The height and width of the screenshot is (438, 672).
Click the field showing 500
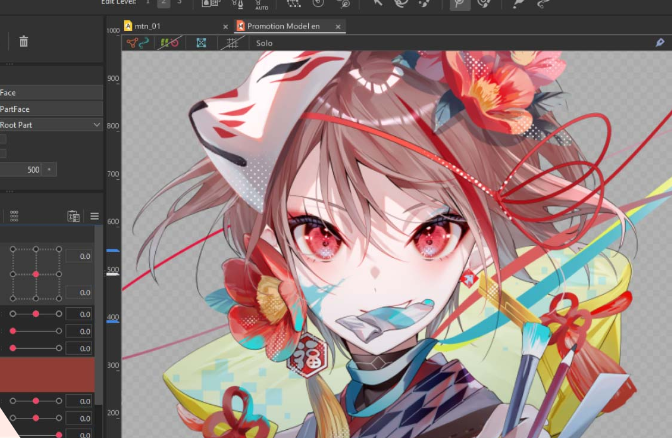click(21, 169)
